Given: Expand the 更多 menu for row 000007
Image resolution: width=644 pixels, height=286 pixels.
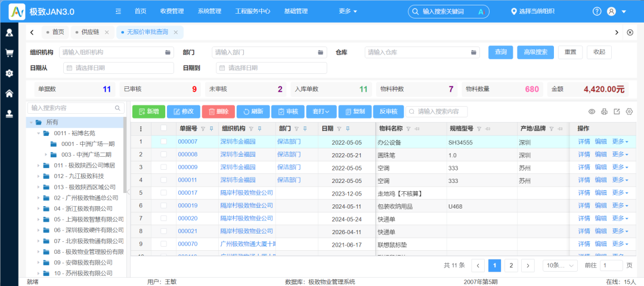Looking at the screenshot, I should pyautogui.click(x=620, y=142).
